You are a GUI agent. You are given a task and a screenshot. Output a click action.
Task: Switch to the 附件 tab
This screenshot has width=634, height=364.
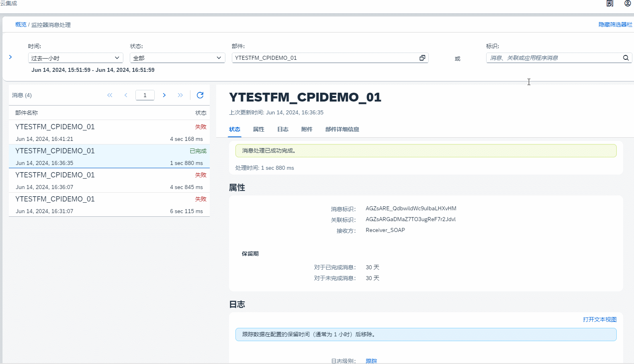pyautogui.click(x=307, y=129)
